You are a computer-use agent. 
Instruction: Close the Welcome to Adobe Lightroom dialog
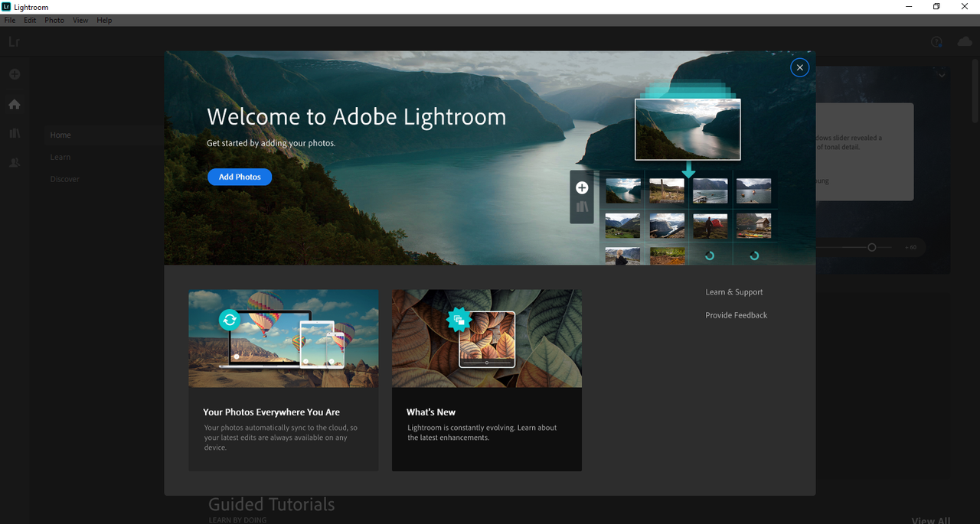click(799, 68)
